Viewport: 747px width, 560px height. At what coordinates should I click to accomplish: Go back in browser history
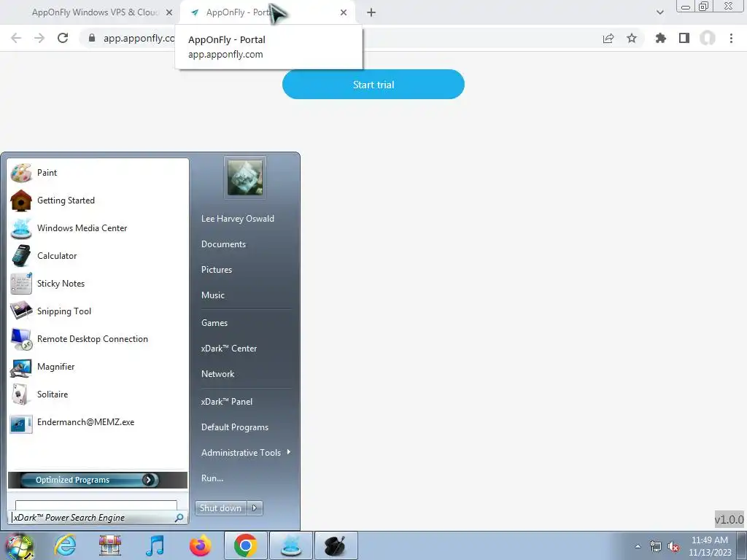pyautogui.click(x=16, y=38)
